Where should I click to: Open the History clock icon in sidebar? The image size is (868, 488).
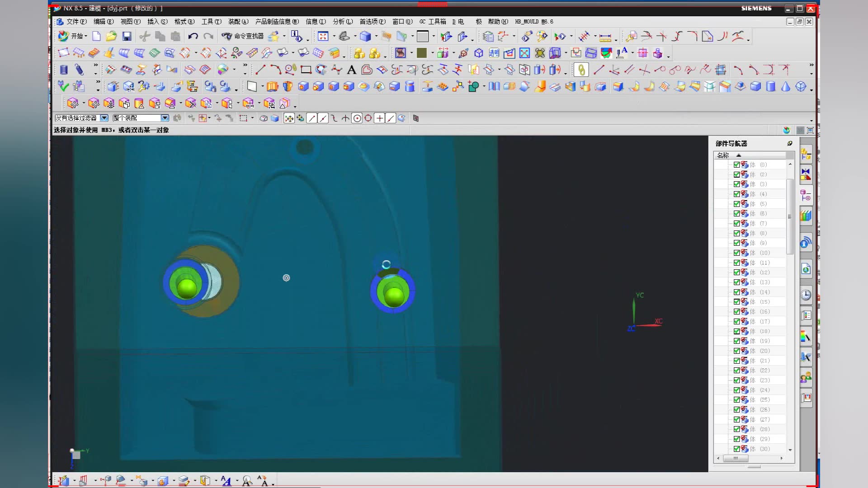pyautogui.click(x=806, y=295)
